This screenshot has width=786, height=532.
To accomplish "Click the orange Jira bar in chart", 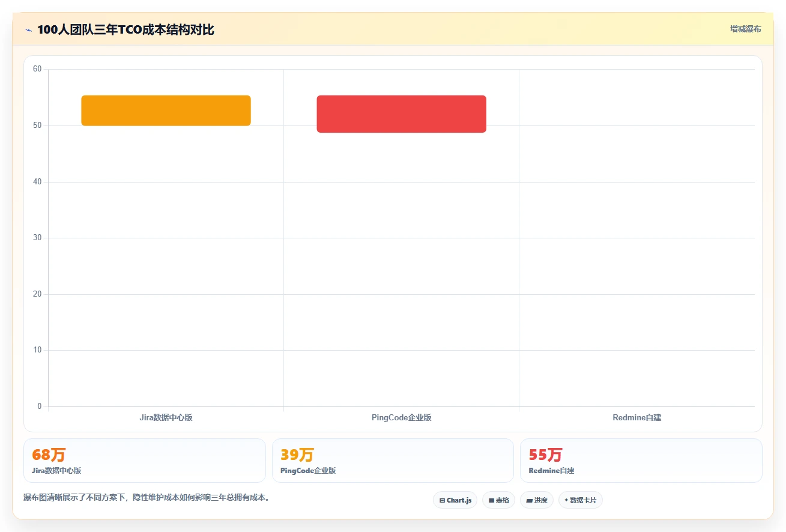I will [x=166, y=110].
